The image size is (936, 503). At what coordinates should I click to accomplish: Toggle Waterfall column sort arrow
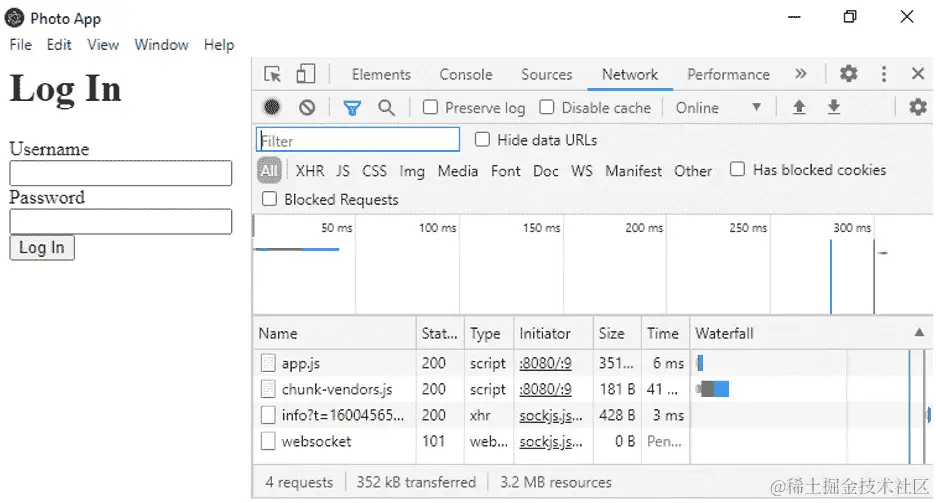pyautogui.click(x=919, y=333)
